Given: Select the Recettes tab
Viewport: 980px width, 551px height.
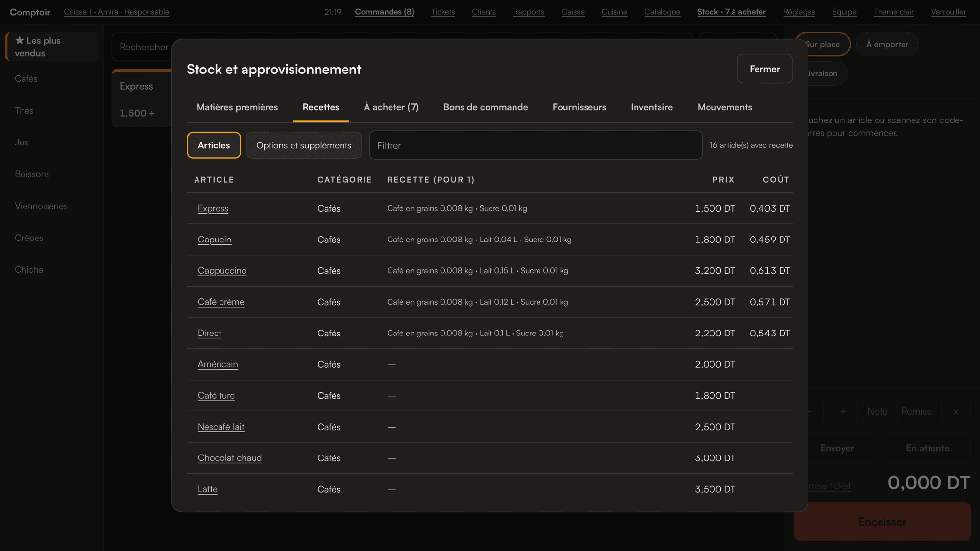Looking at the screenshot, I should (321, 107).
